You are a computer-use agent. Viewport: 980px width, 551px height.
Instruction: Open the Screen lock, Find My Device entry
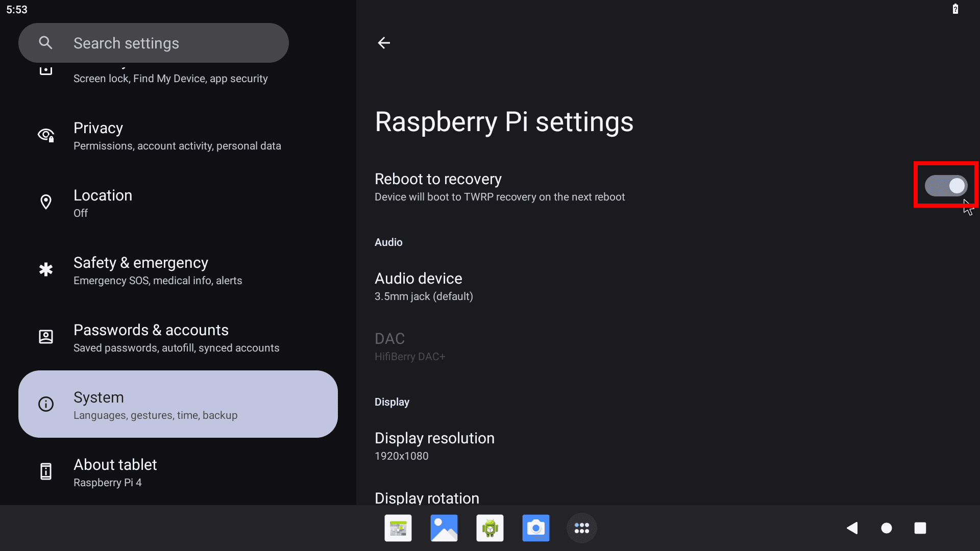(x=178, y=79)
